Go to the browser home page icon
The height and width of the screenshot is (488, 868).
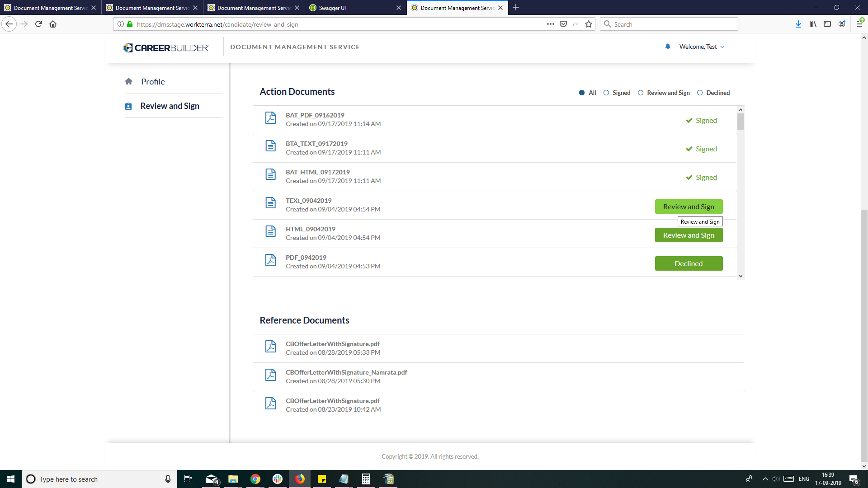point(53,24)
